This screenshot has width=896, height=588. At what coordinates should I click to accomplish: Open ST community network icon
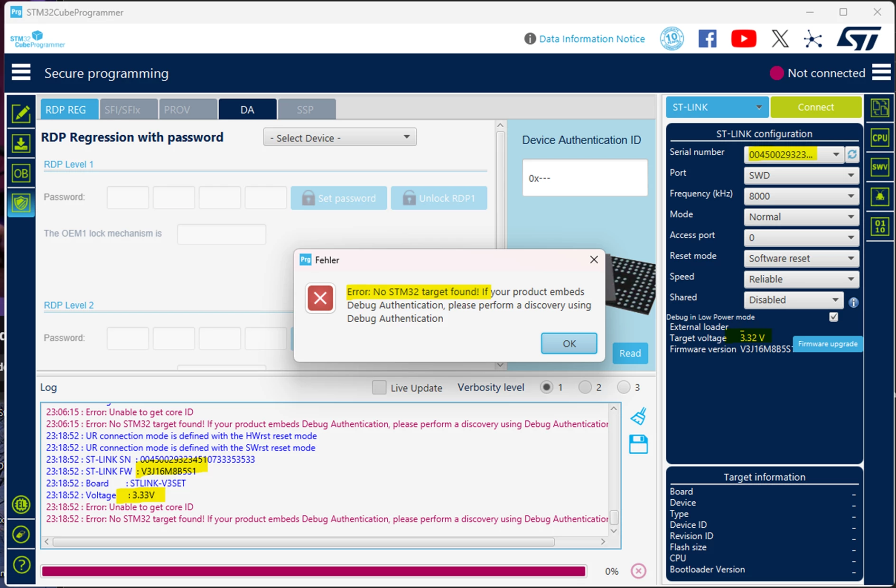pyautogui.click(x=812, y=38)
